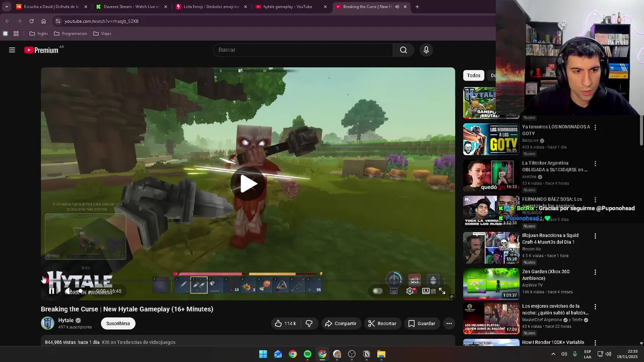Viewport: 644px width, 362px height.
Task: Pause the video with player control
Action: 51,291
